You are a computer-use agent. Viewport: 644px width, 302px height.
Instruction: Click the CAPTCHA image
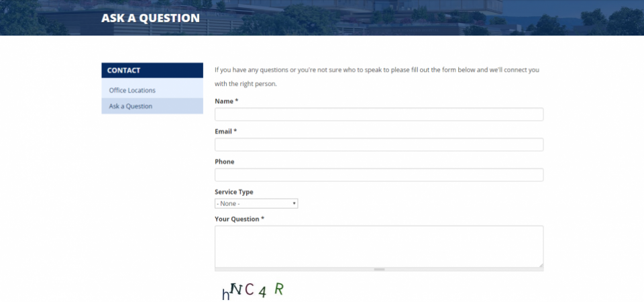coord(253,291)
